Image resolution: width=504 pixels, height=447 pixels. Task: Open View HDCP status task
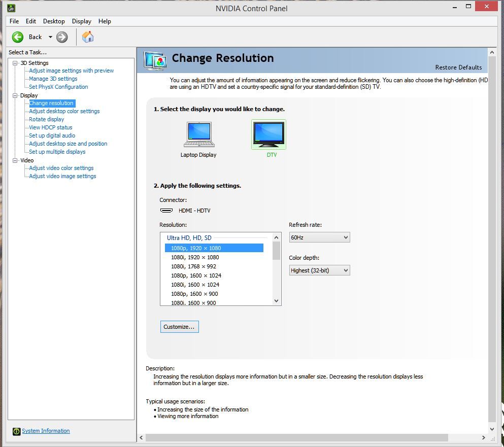click(x=51, y=127)
